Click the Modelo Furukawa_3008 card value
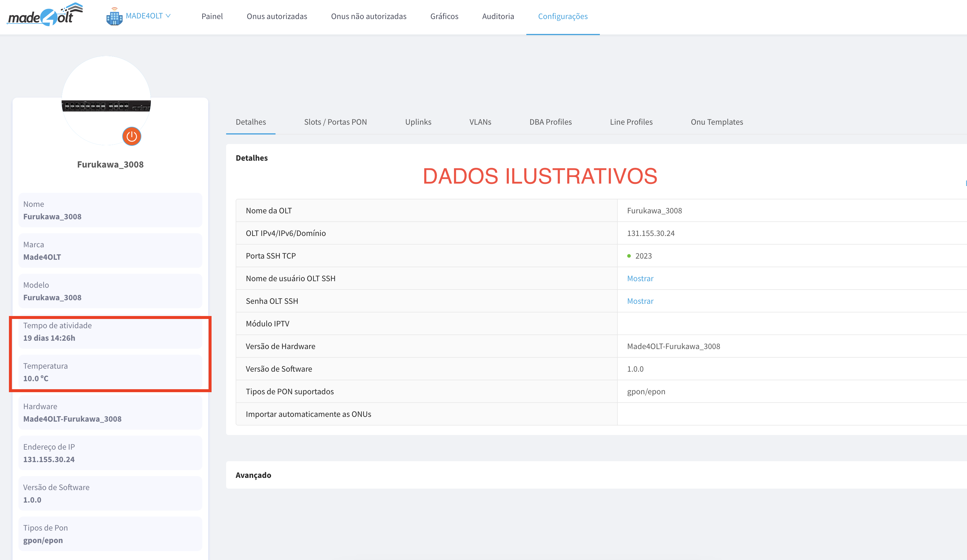This screenshot has height=560, width=967. (x=52, y=298)
